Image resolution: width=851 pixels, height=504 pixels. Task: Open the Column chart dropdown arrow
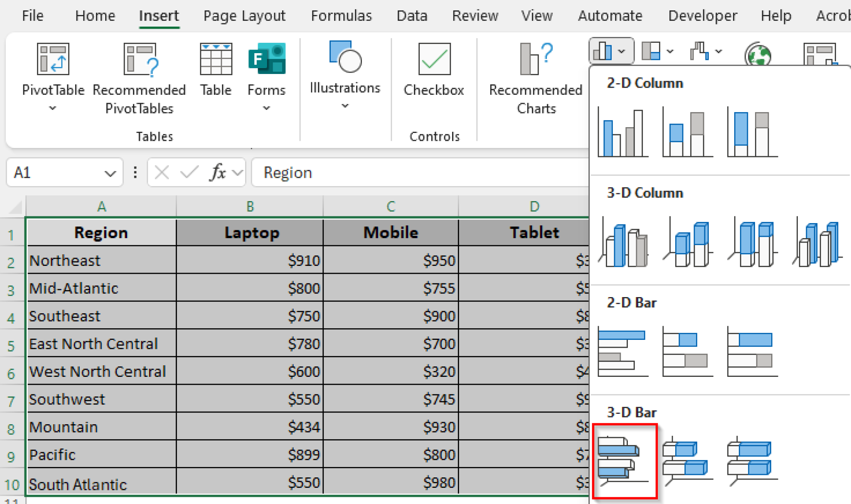pos(622,52)
